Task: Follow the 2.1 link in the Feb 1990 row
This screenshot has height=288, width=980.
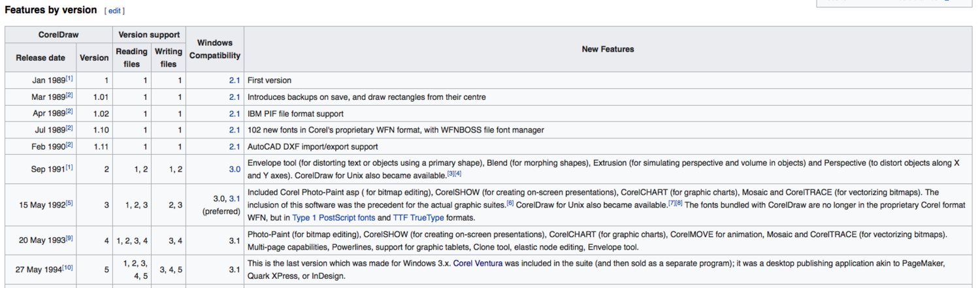Action: click(x=235, y=147)
